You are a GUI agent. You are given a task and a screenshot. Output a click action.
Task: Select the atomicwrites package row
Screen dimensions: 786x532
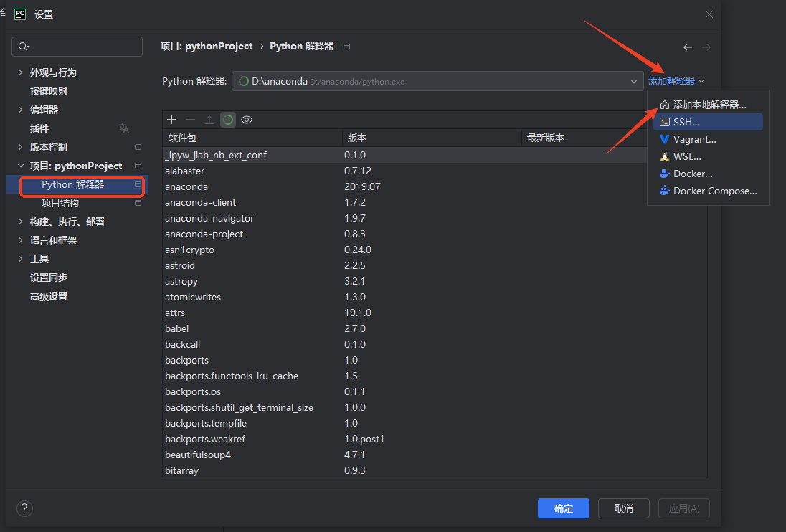(435, 297)
